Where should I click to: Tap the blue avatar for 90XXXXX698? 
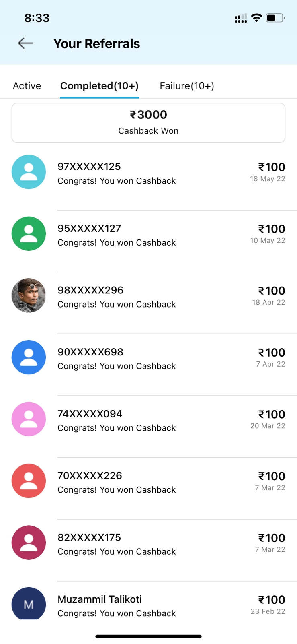[29, 357]
